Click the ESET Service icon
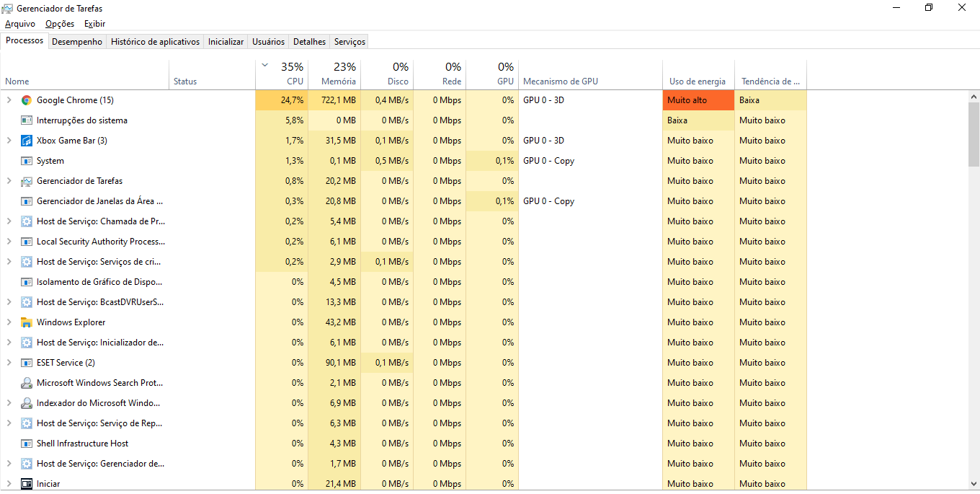This screenshot has height=494, width=980. [27, 363]
